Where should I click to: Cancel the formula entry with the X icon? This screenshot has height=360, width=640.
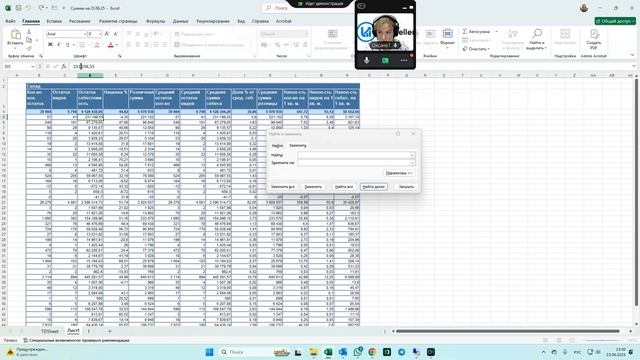[x=48, y=66]
